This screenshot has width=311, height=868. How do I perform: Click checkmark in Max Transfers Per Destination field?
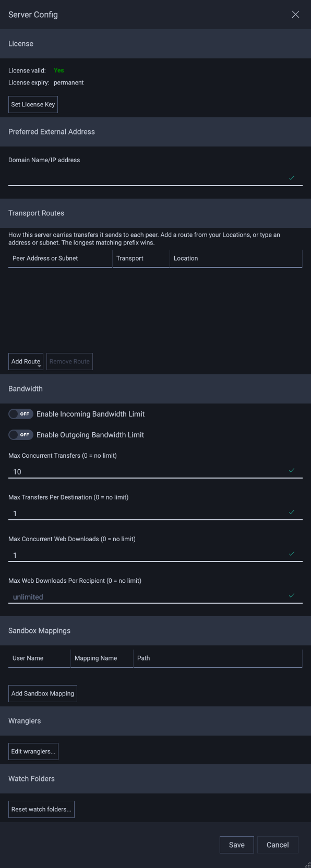point(292,512)
